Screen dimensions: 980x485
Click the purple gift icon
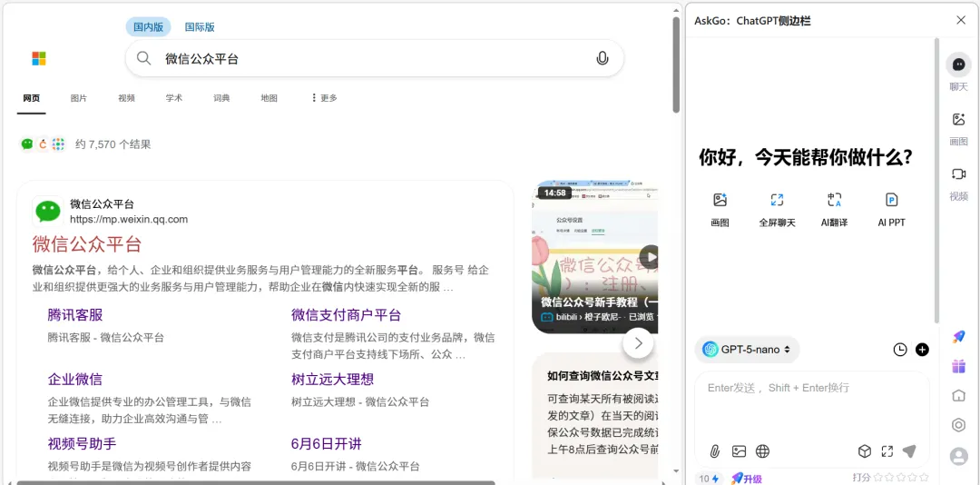click(x=958, y=366)
